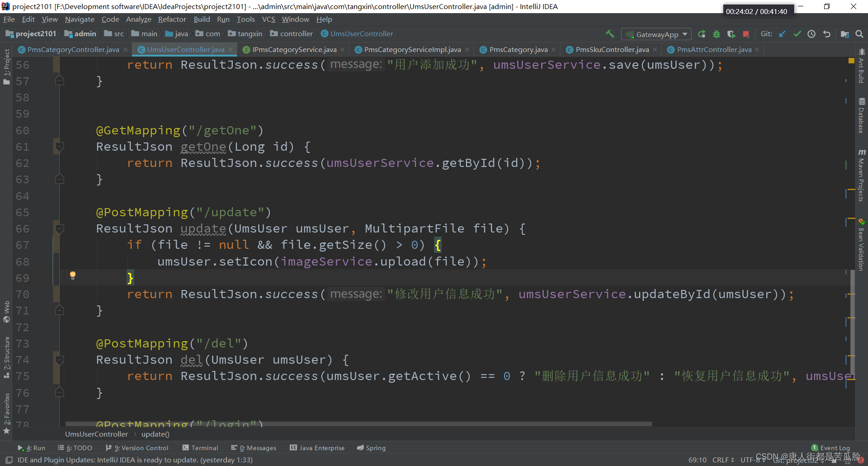Click the horizontal editor scrollbar
Screen dimensions: 868x466
pos(359,424)
